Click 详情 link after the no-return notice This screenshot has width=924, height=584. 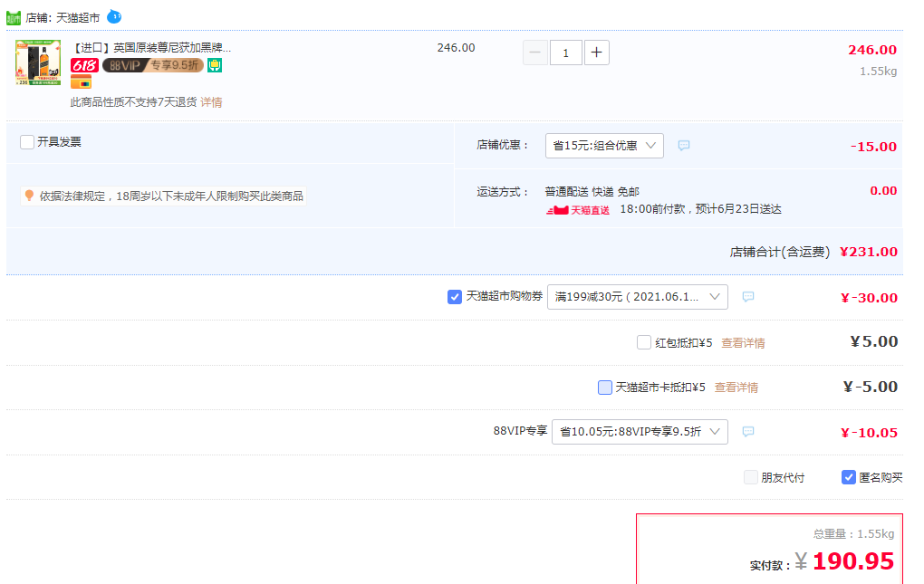point(212,102)
